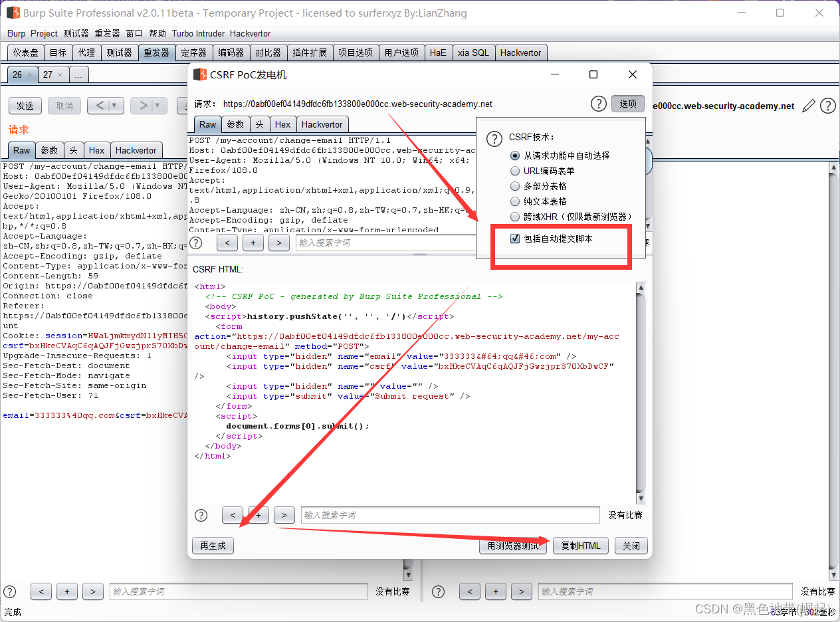The height and width of the screenshot is (622, 840).
Task: Click CSRF HTML vertical scrollbar
Action: 641,392
